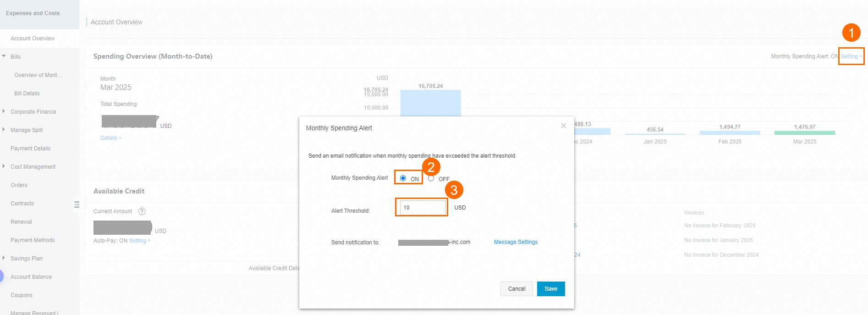
Task: Click the 'Mar 2025' month value
Action: [116, 88]
